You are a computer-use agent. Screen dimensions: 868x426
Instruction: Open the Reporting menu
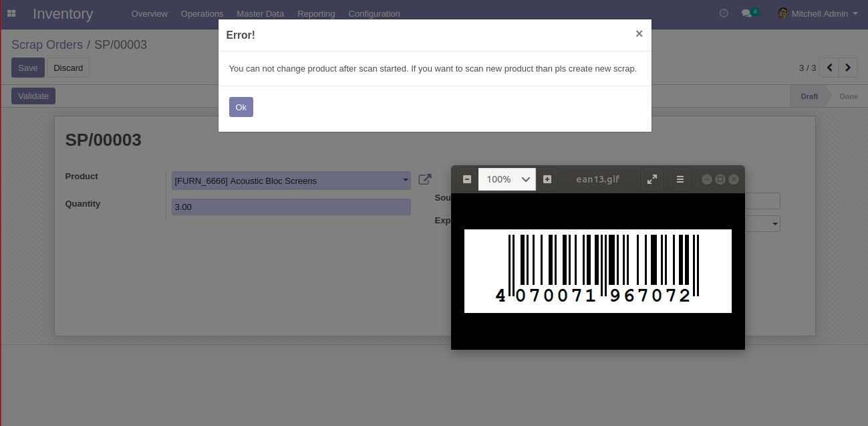tap(316, 13)
